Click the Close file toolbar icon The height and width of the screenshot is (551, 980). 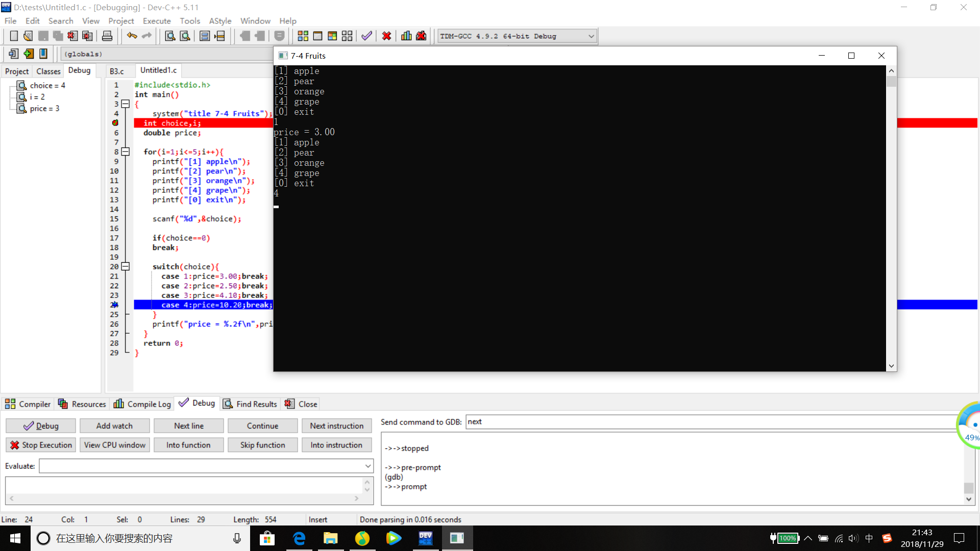(x=72, y=36)
